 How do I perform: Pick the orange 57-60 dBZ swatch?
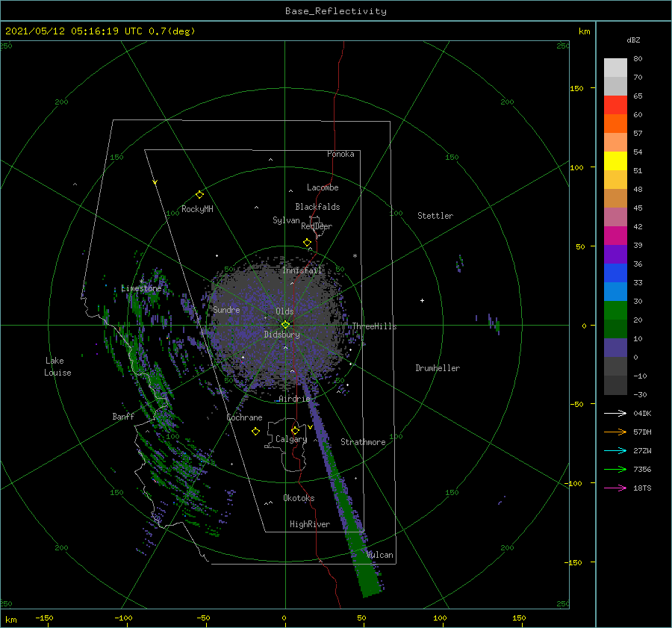(615, 124)
